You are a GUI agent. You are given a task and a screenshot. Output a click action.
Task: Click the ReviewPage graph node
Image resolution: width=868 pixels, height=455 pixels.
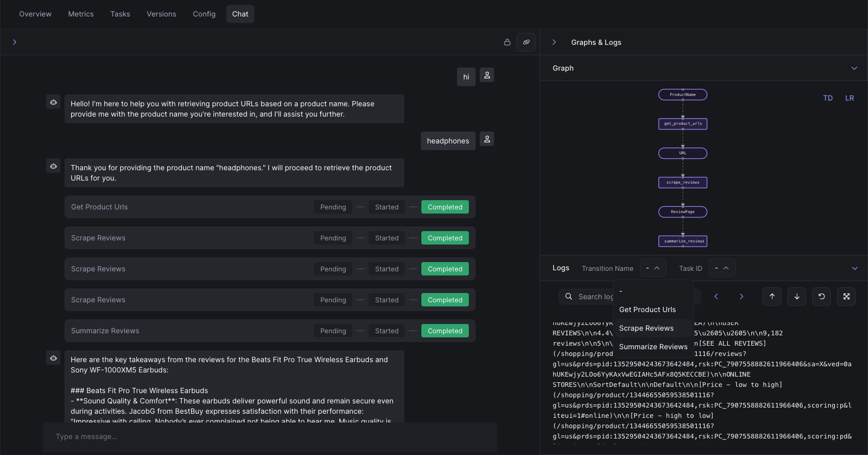click(x=683, y=212)
